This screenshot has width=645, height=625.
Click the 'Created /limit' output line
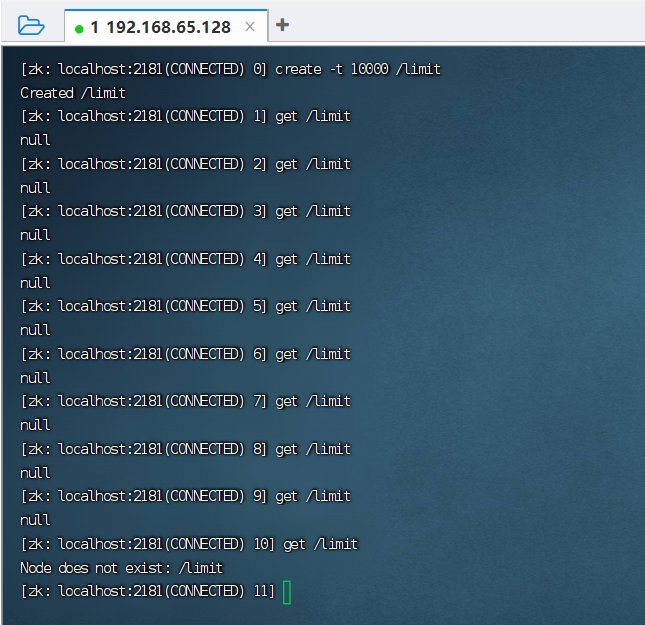click(x=73, y=93)
